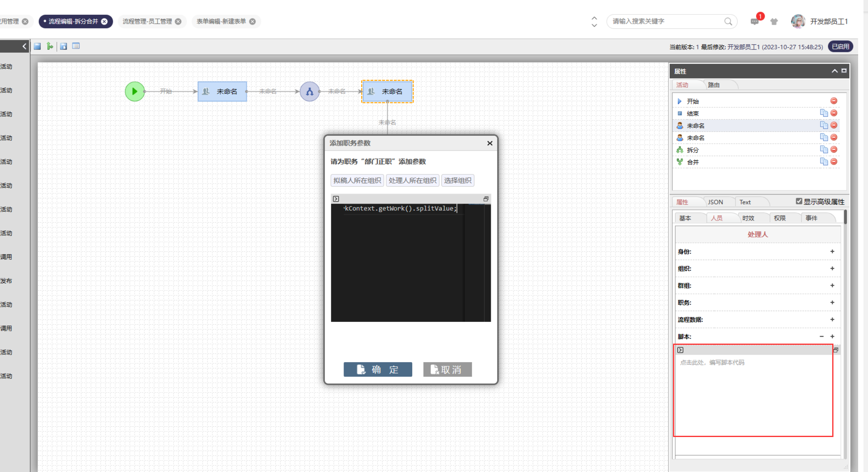Screen dimensions: 868x472
Task: Click the 确定 button
Action: tap(378, 370)
